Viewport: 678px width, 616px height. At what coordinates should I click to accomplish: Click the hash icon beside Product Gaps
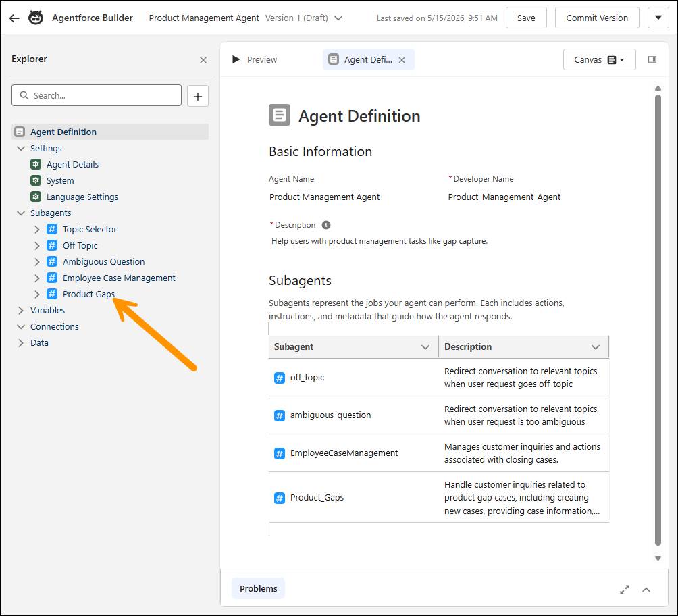(x=52, y=294)
